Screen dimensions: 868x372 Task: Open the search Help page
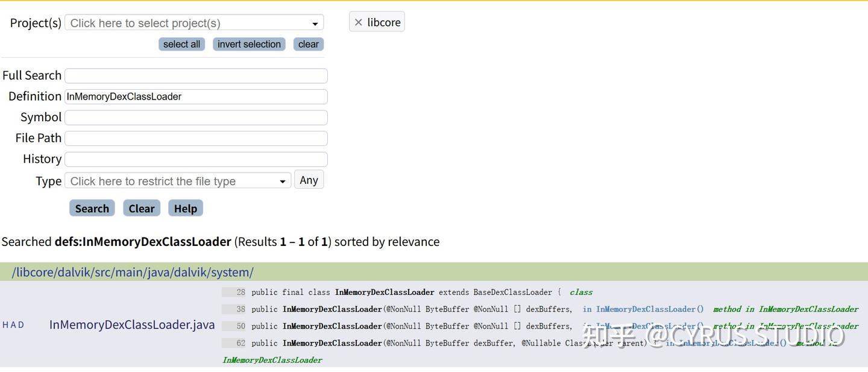(185, 208)
